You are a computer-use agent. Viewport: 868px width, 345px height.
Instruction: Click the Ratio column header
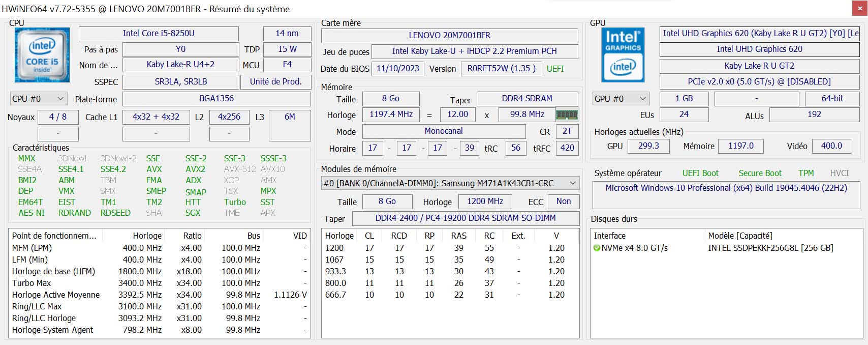click(192, 236)
